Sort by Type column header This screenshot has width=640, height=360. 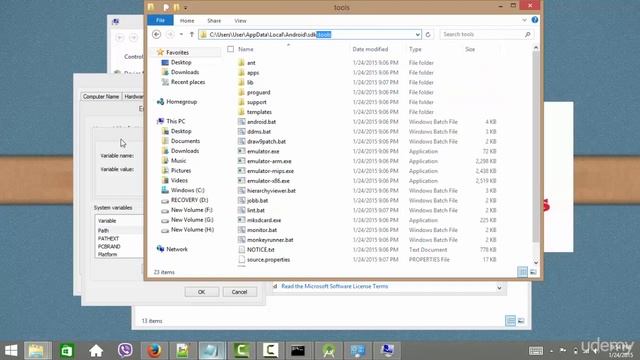click(x=415, y=49)
